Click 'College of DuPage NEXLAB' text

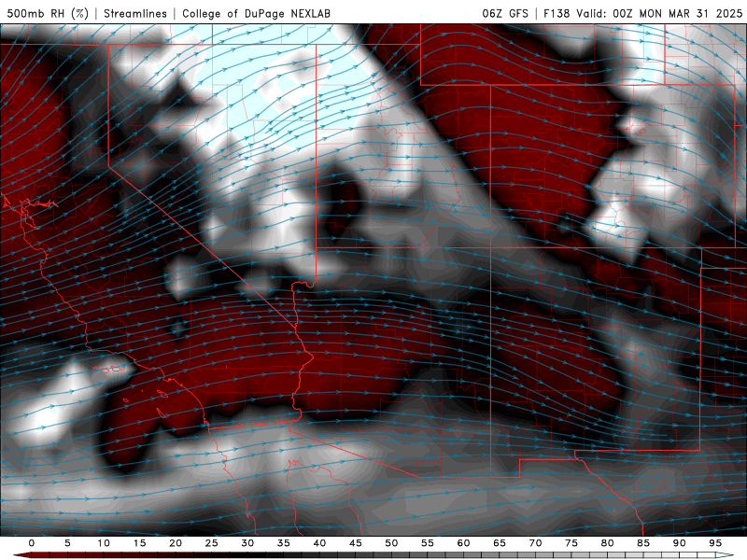tap(256, 13)
